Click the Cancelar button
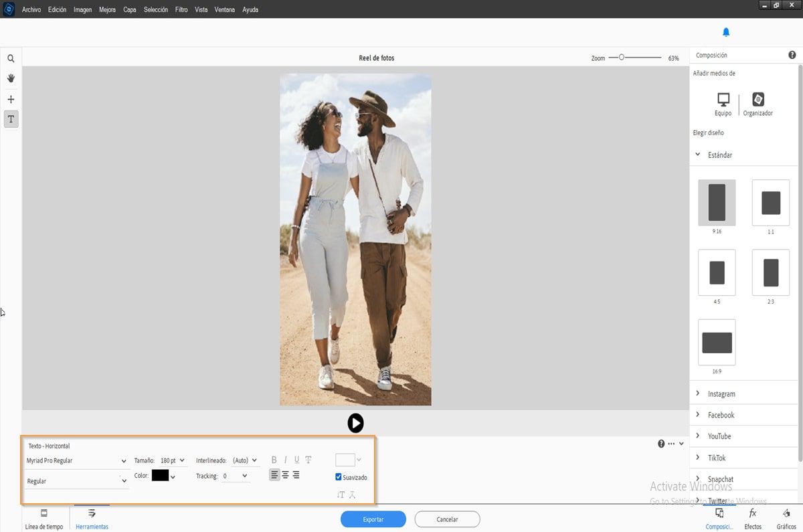Image resolution: width=803 pixels, height=532 pixels. pos(447,519)
